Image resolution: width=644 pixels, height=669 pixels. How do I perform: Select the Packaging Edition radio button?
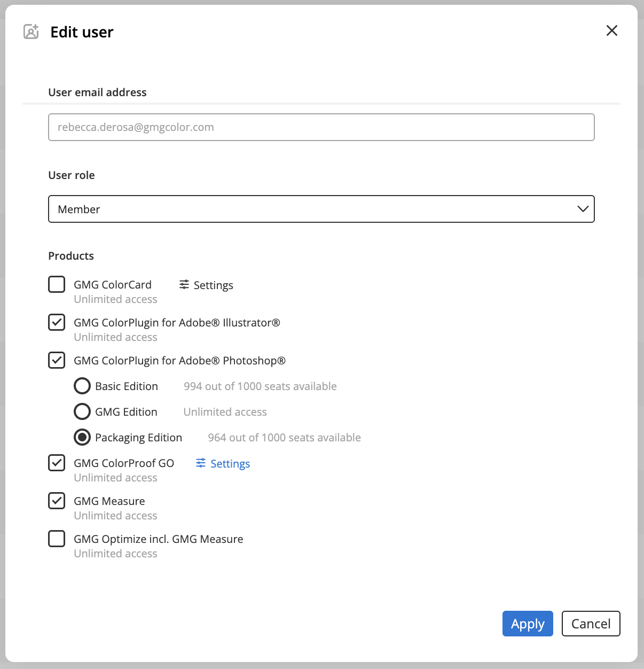[82, 437]
